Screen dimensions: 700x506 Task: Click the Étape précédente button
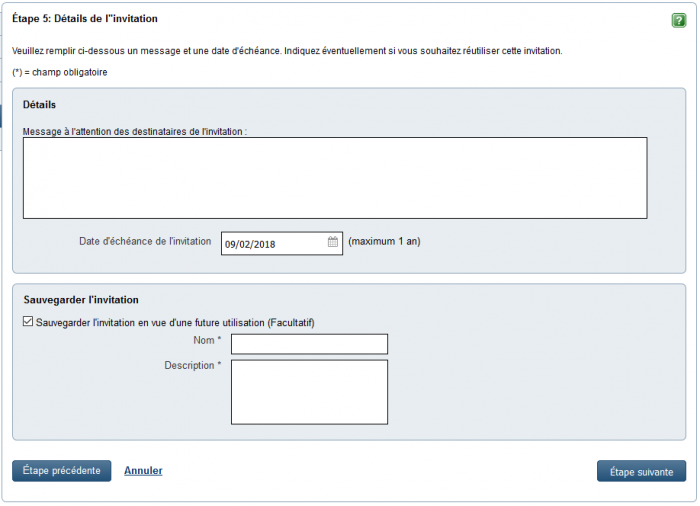(62, 471)
